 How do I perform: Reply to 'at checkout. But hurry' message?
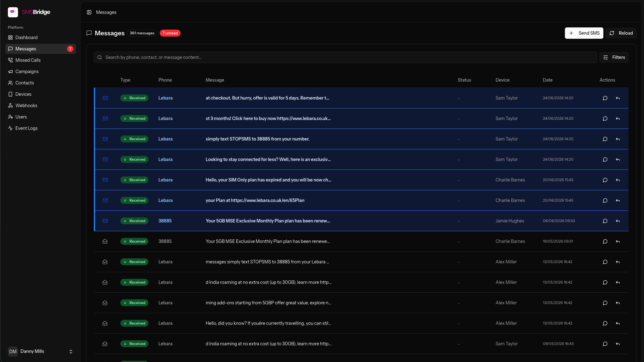(618, 98)
